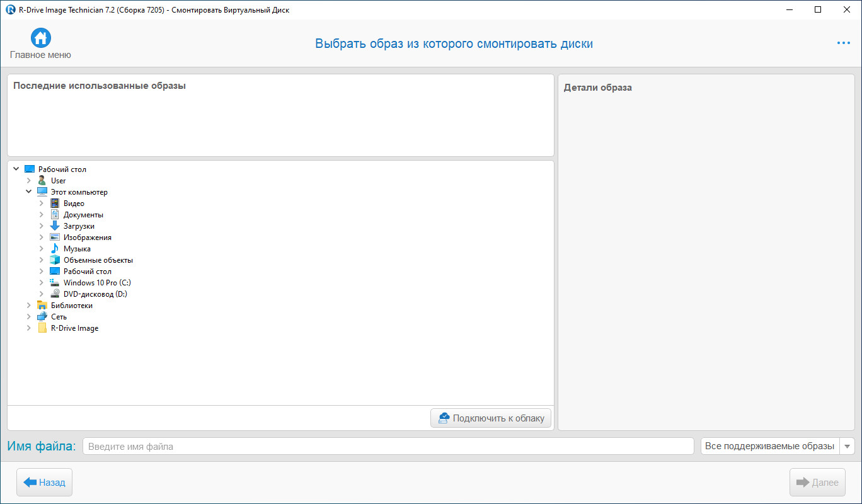Click the R-Drive Image title bar logo
Screen dimensions: 862x504
10,9
